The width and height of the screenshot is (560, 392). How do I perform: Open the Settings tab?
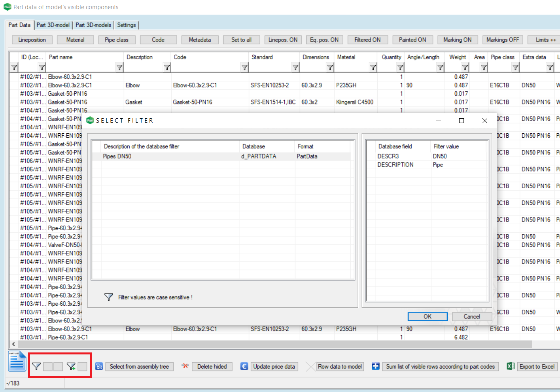127,25
